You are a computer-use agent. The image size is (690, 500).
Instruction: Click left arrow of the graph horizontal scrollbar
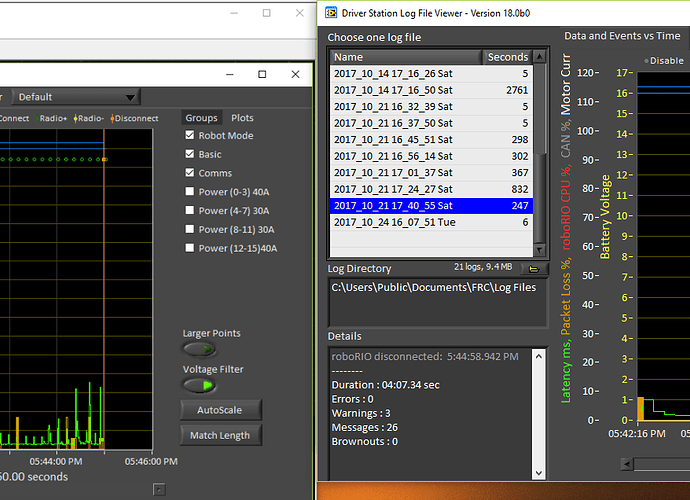pos(627,464)
